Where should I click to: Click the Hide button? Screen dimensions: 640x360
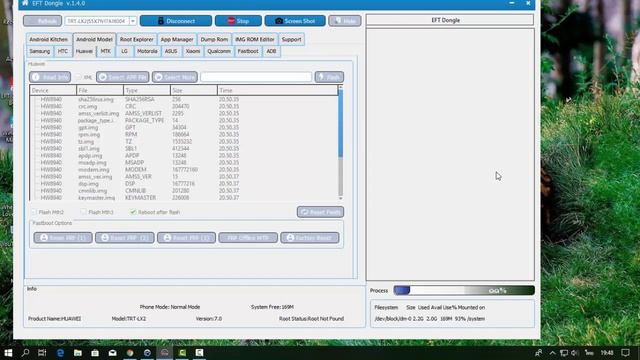(x=345, y=21)
